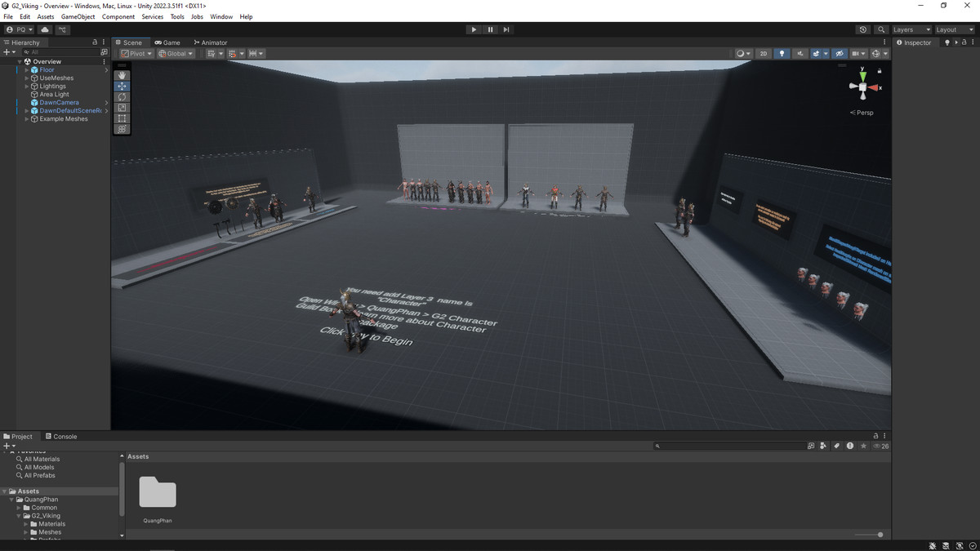Open Draw Mode shading dropdown

(743, 54)
